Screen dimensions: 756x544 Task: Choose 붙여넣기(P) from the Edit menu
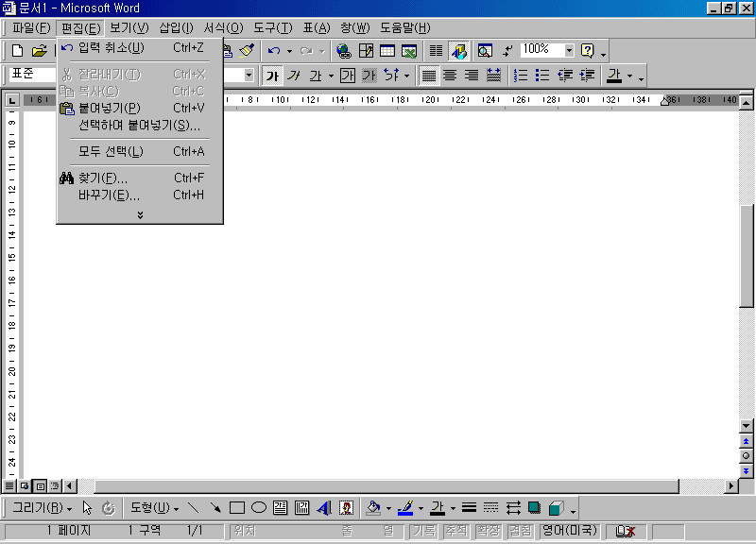point(140,108)
